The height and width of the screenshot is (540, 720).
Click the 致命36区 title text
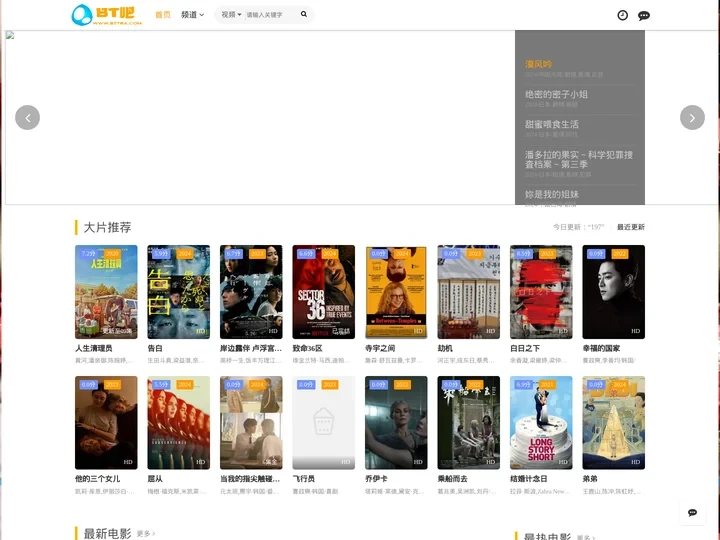click(x=307, y=348)
